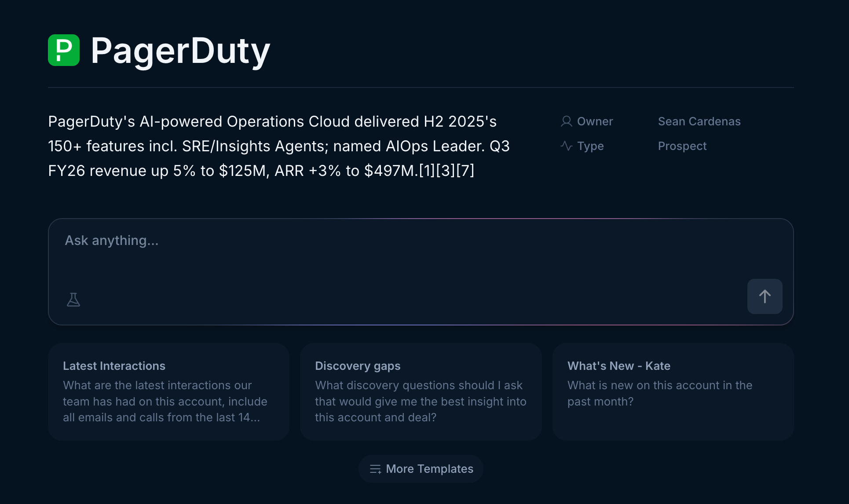Viewport: 849px width, 504px height.
Task: Click owner name Sean Cardenas
Action: [x=699, y=121]
